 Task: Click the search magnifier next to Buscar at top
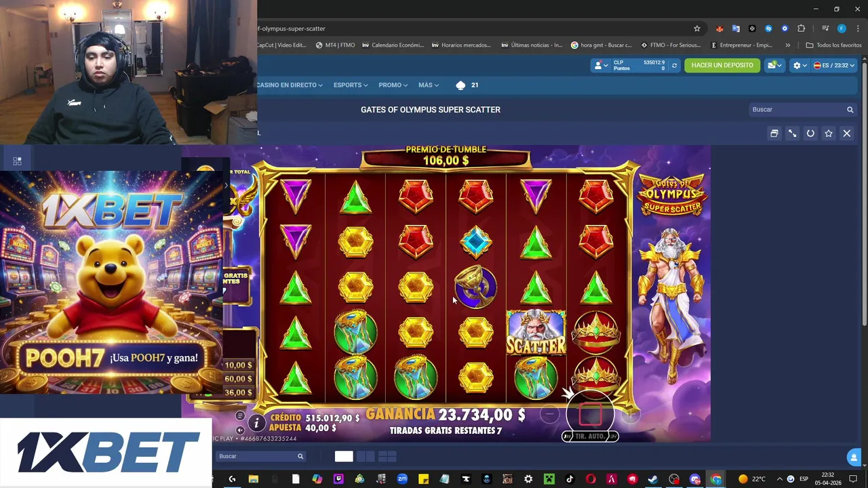850,110
